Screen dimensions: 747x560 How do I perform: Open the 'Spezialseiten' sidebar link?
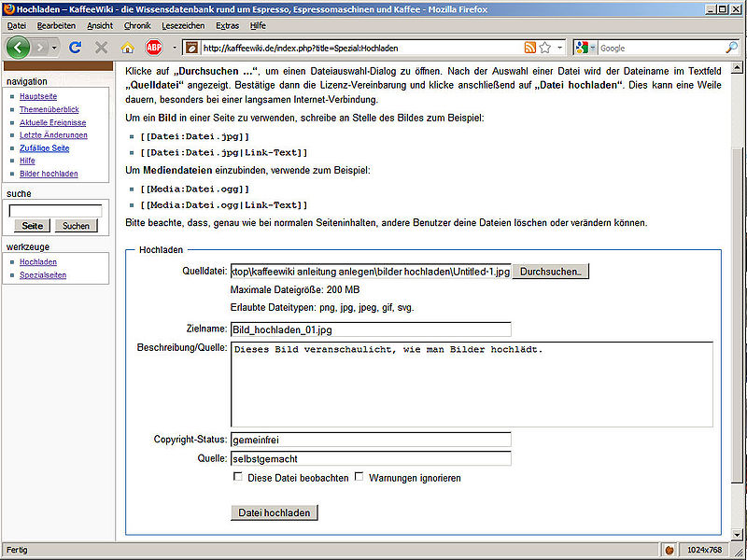[x=43, y=275]
